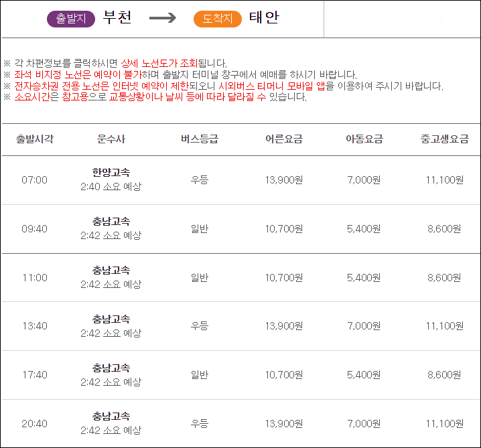Click the 아동요금 column header
The height and width of the screenshot is (448, 481).
tap(364, 139)
